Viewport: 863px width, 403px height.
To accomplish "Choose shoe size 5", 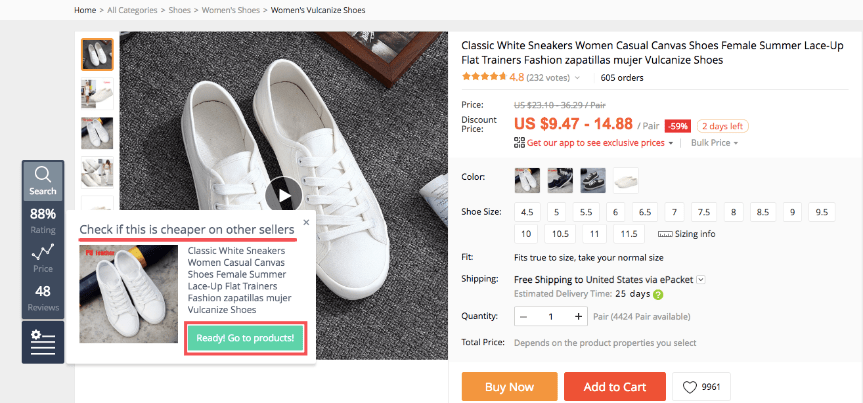I will [557, 212].
